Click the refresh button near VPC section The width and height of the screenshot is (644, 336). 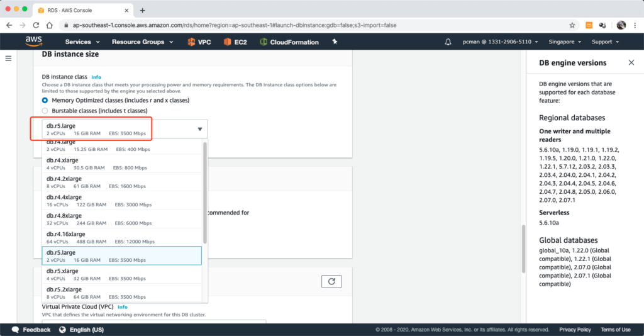point(331,281)
